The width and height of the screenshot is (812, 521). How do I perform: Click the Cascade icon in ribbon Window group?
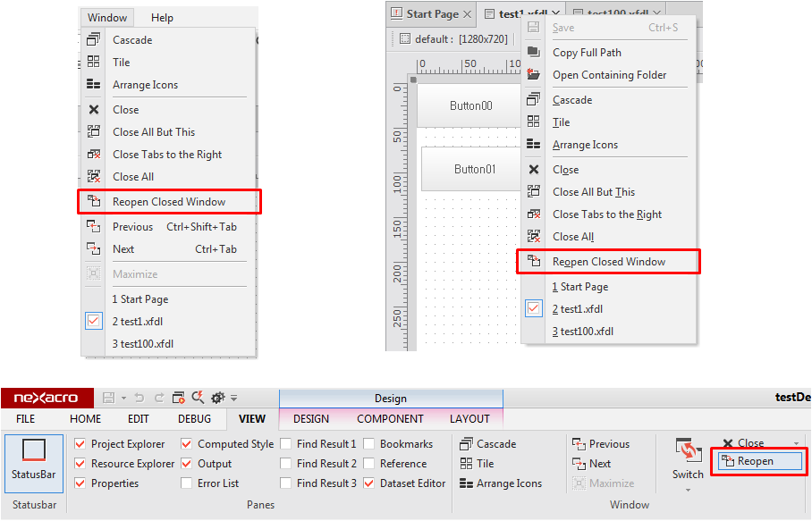[466, 444]
